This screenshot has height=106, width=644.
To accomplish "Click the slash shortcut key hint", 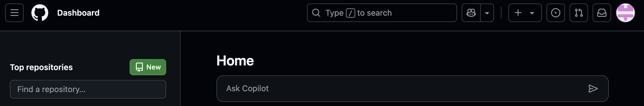I will [350, 13].
